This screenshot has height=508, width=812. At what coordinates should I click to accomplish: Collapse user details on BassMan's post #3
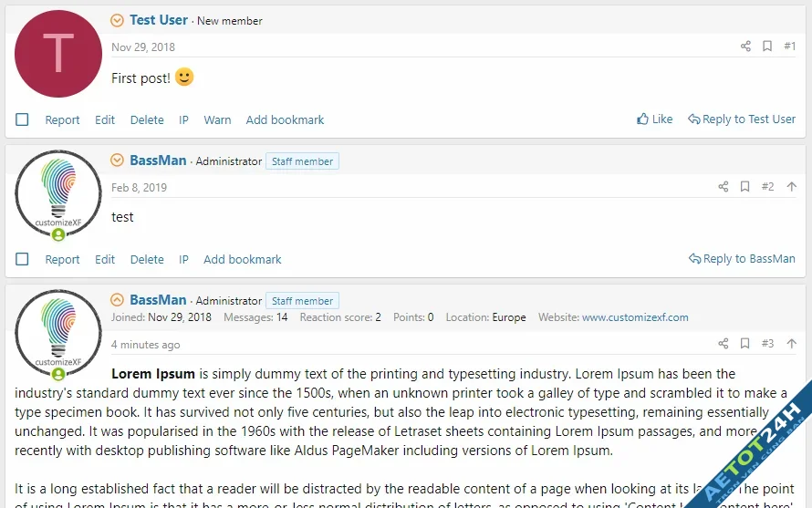coord(117,300)
